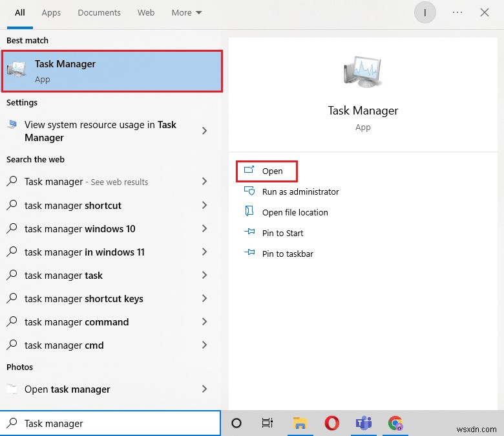Image resolution: width=504 pixels, height=436 pixels.
Task: Select the Web search tab
Action: [x=146, y=13]
